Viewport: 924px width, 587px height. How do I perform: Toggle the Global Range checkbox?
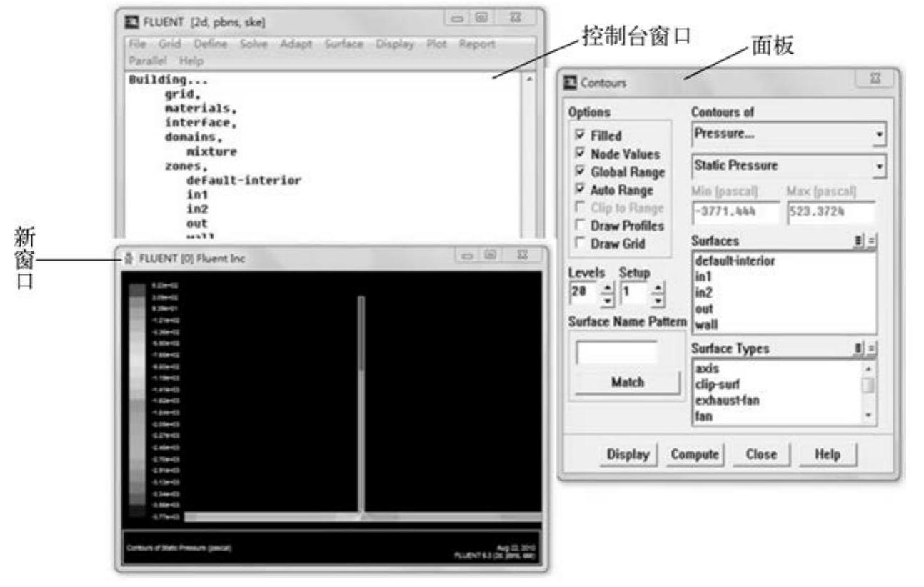[x=579, y=172]
